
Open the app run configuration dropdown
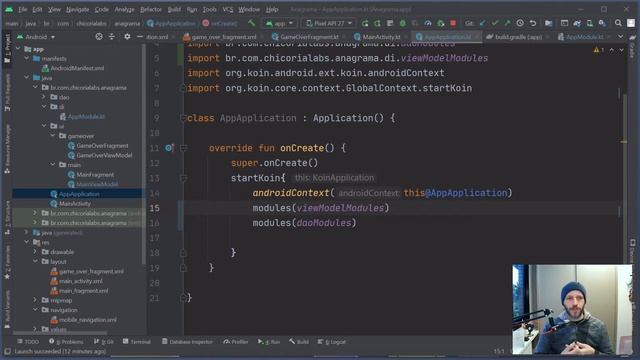[x=279, y=23]
